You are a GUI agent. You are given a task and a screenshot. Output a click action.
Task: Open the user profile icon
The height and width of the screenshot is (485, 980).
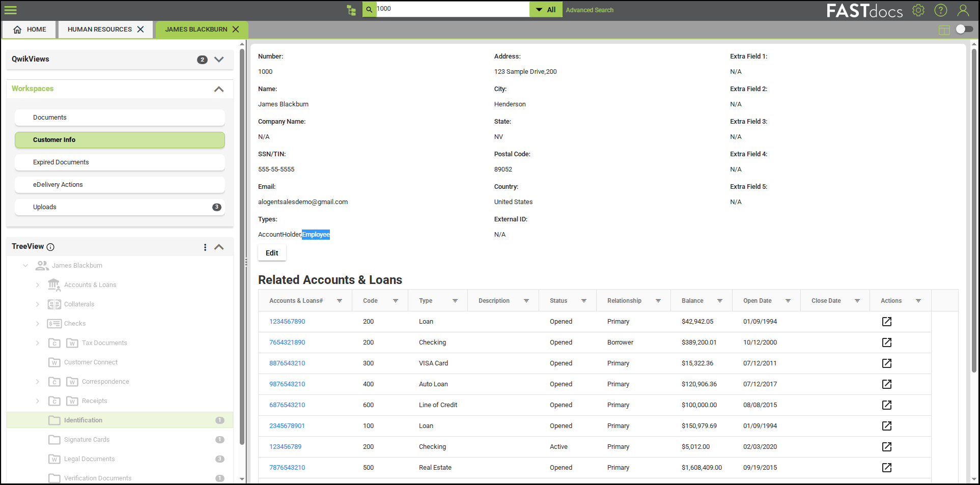point(963,10)
